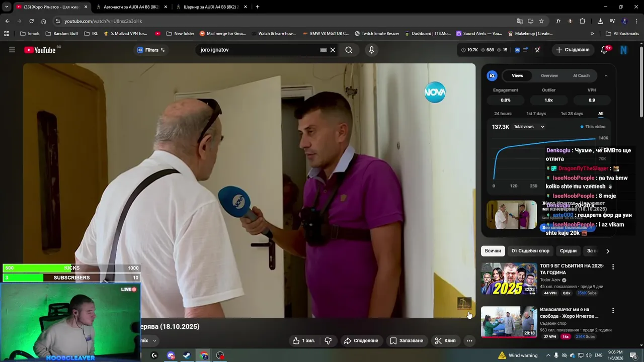This screenshot has width=644, height=362.
Task: Select the Всички filter chip
Action: point(493,251)
